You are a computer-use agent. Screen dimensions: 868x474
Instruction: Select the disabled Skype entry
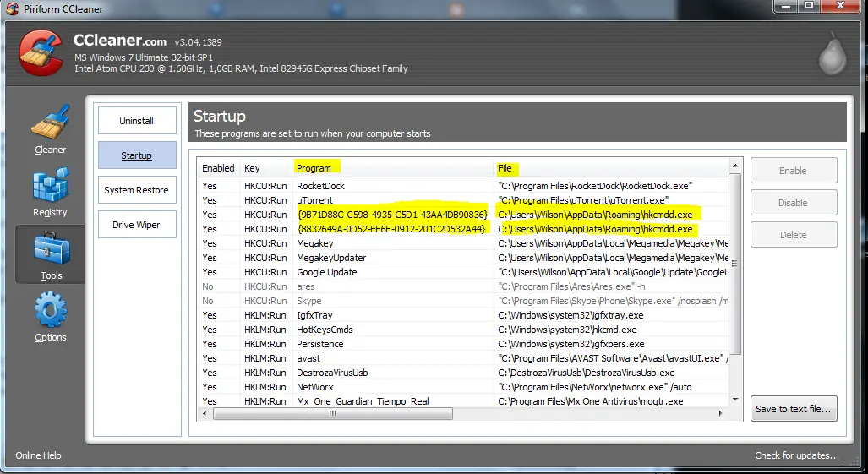[x=463, y=301]
